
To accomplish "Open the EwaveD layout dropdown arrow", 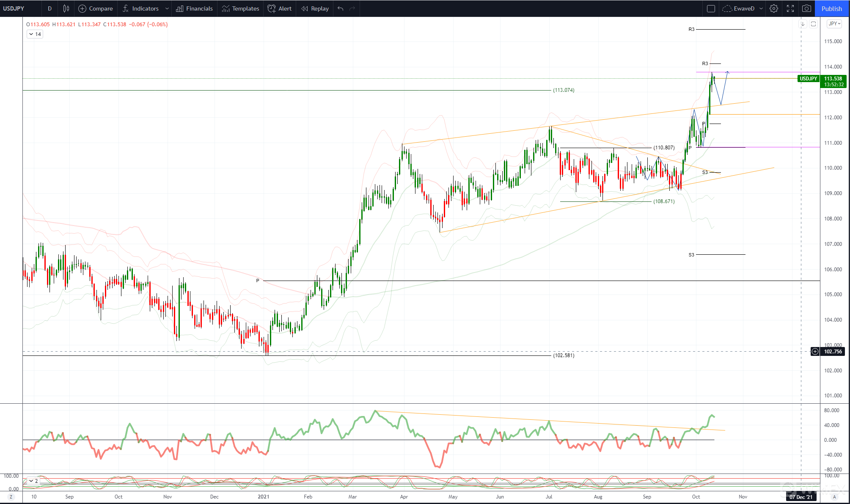I will [761, 8].
